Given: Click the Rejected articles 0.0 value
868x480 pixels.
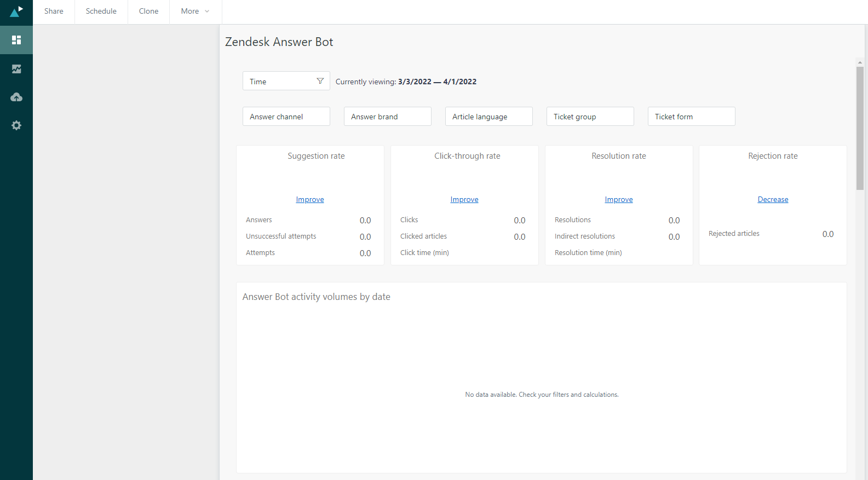Looking at the screenshot, I should click(x=828, y=234).
